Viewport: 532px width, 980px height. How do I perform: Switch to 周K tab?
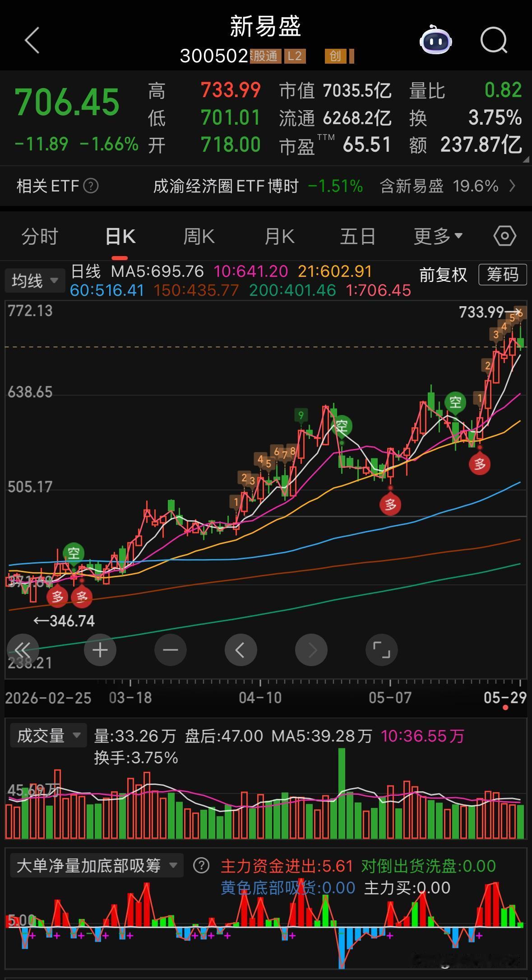pyautogui.click(x=199, y=236)
